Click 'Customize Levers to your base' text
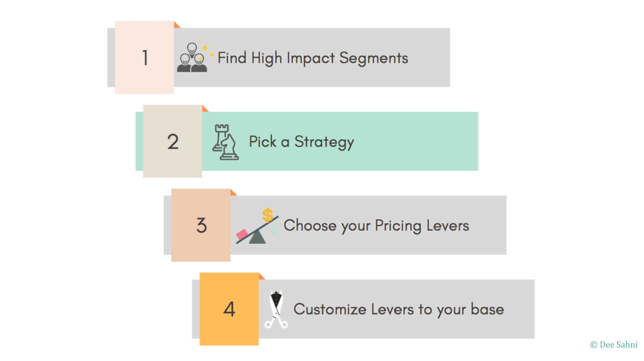Image resolution: width=644 pixels, height=361 pixels. point(399,309)
